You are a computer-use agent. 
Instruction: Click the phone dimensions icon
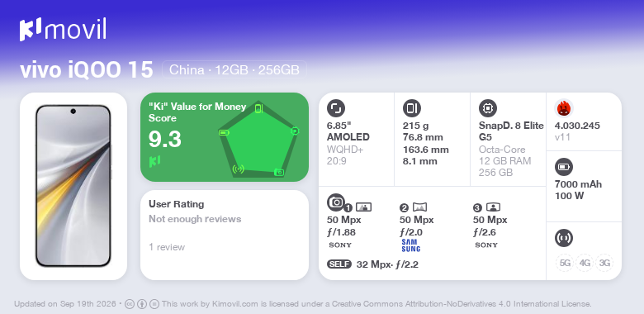[x=412, y=108]
